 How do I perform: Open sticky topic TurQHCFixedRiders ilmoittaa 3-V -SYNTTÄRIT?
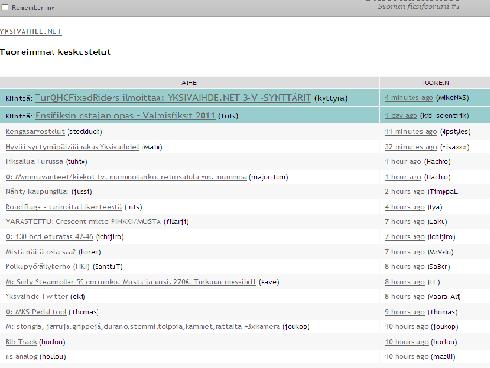click(173, 98)
